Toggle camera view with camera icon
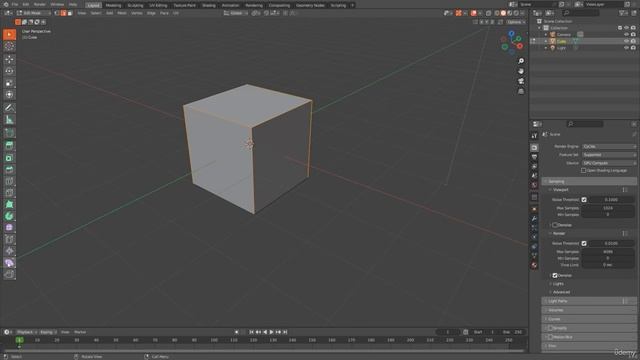 (521, 81)
